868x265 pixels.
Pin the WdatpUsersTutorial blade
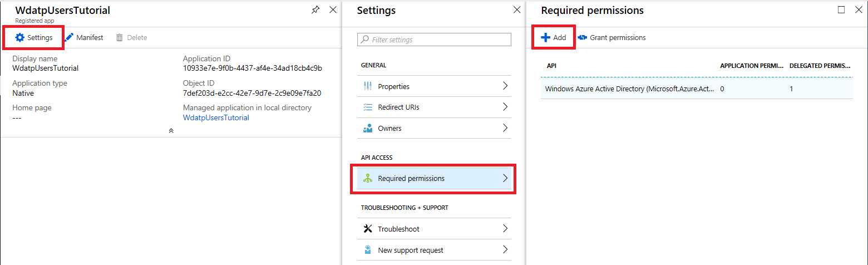(315, 10)
